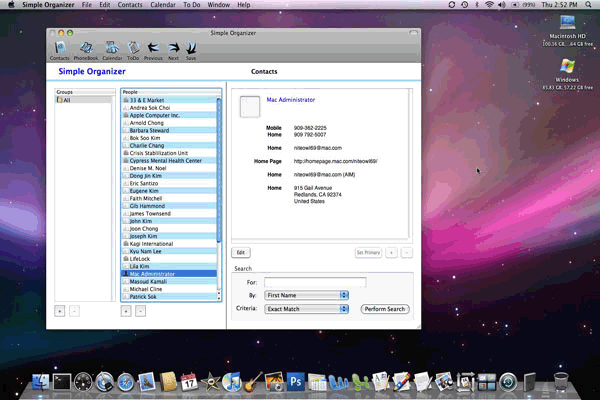Launch iTunes from the Dock

[x=232, y=382]
